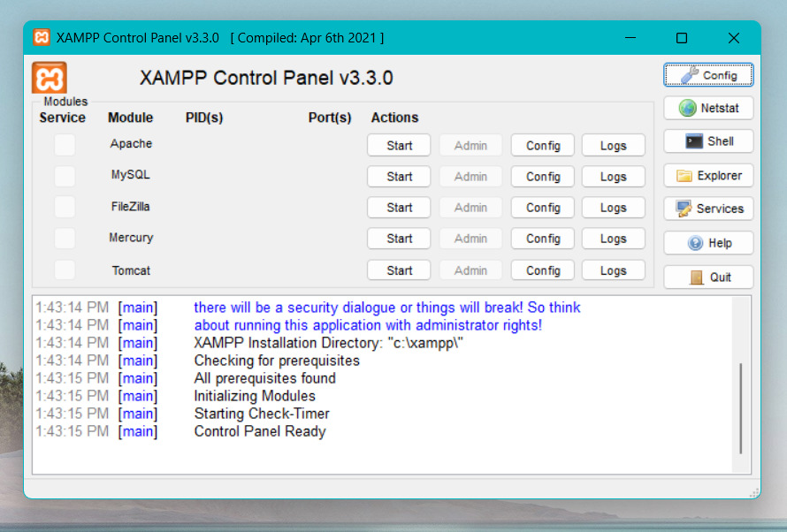Start the Mercury module

(x=399, y=239)
